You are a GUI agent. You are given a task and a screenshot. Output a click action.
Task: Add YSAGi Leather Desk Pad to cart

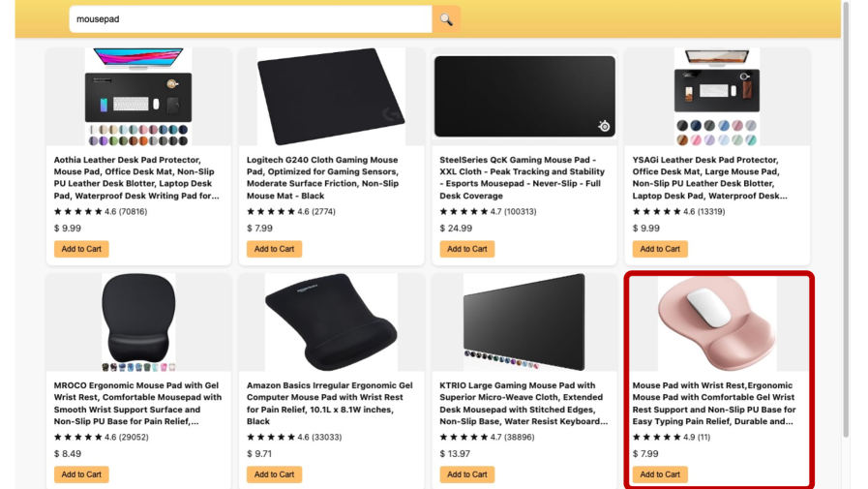pyautogui.click(x=660, y=249)
